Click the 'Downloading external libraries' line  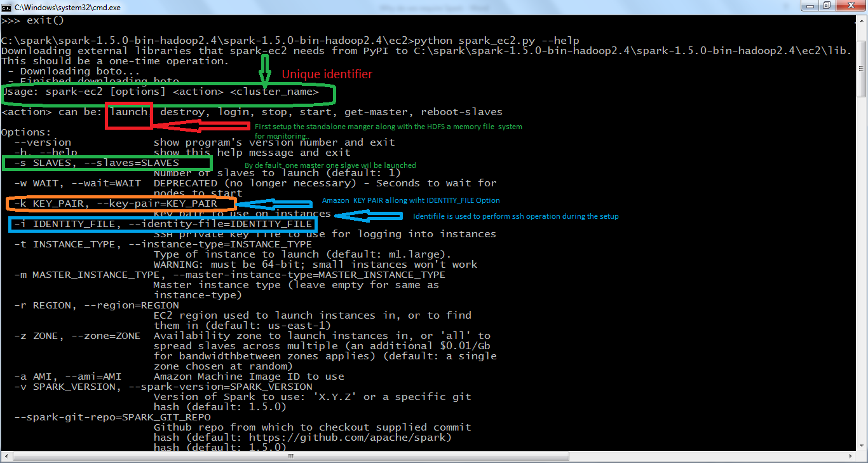(426, 51)
